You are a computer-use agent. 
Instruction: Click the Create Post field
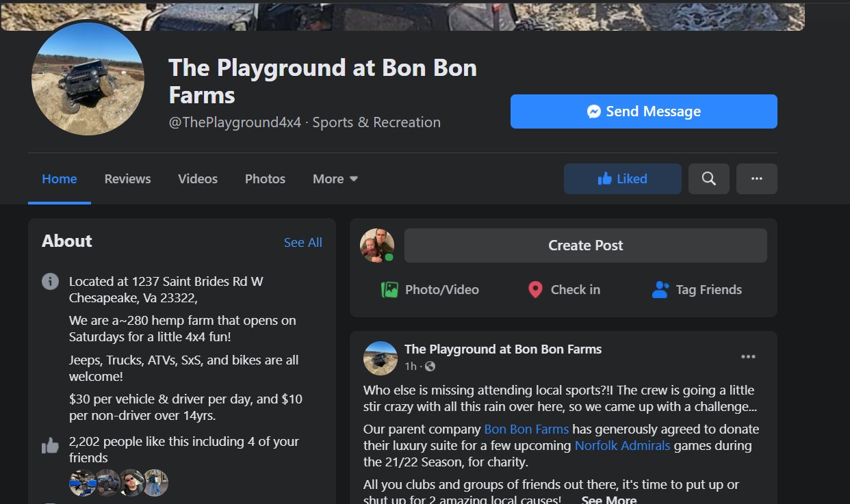click(x=585, y=246)
